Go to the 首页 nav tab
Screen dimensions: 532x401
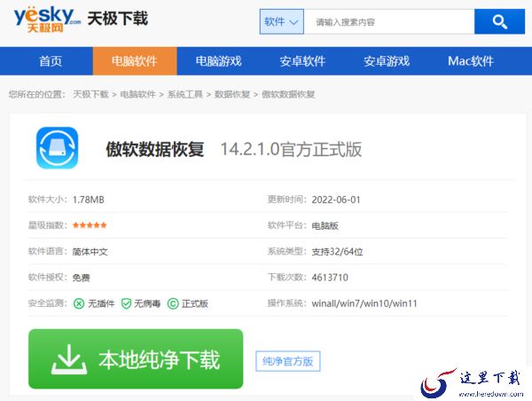[x=51, y=61]
